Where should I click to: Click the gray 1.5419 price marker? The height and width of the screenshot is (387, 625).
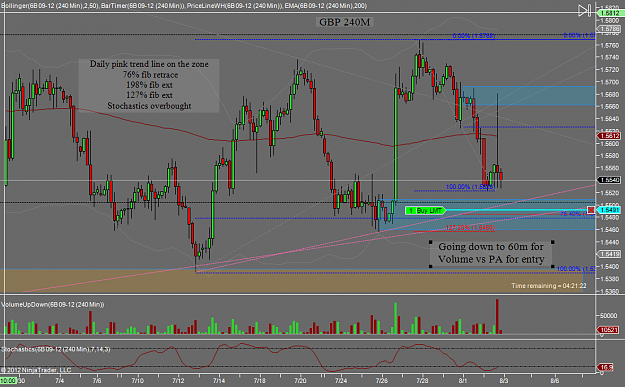pos(609,254)
